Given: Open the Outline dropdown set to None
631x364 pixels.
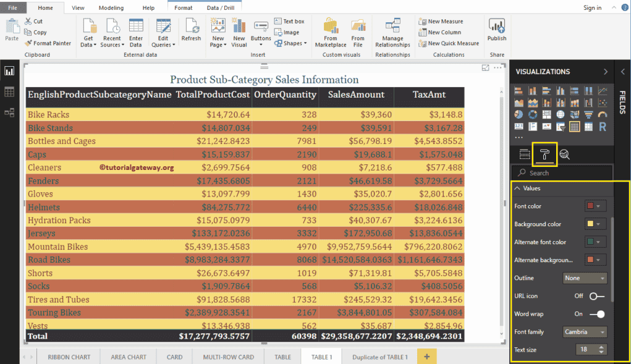Looking at the screenshot, I should [x=585, y=277].
